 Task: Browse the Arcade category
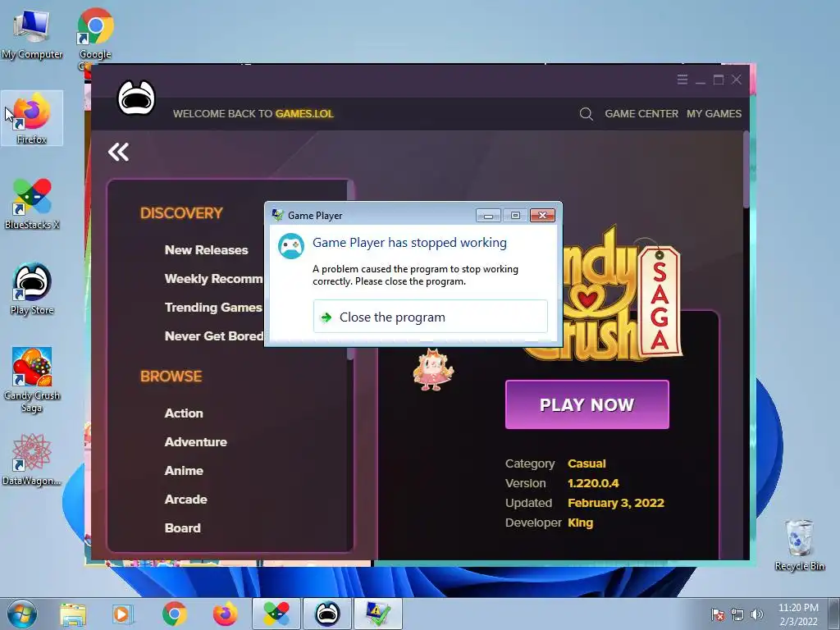pyautogui.click(x=185, y=500)
